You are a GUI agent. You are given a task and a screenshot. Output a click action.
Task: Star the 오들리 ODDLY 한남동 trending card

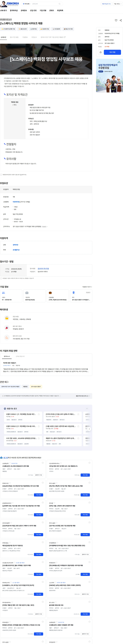39,414
